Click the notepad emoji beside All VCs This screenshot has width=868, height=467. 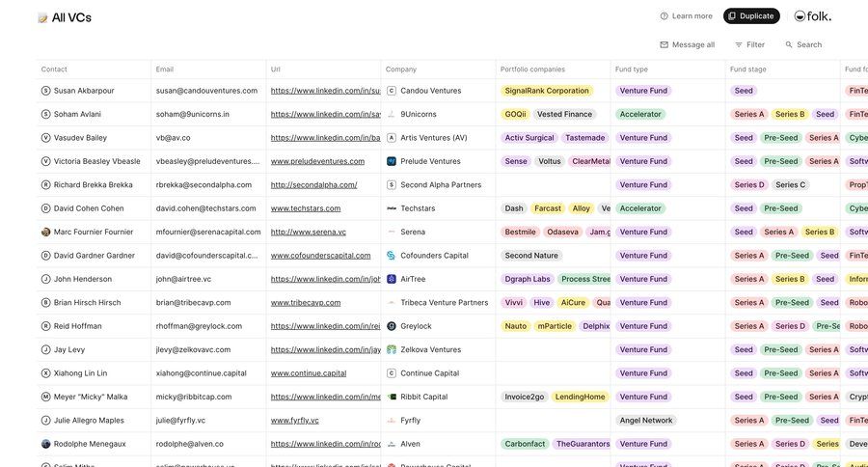click(42, 17)
